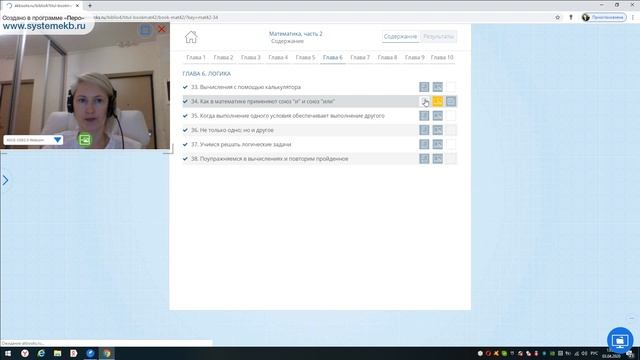Toggle checkmark of lesson 38
Screen dimensions: 640x360
tap(185, 159)
